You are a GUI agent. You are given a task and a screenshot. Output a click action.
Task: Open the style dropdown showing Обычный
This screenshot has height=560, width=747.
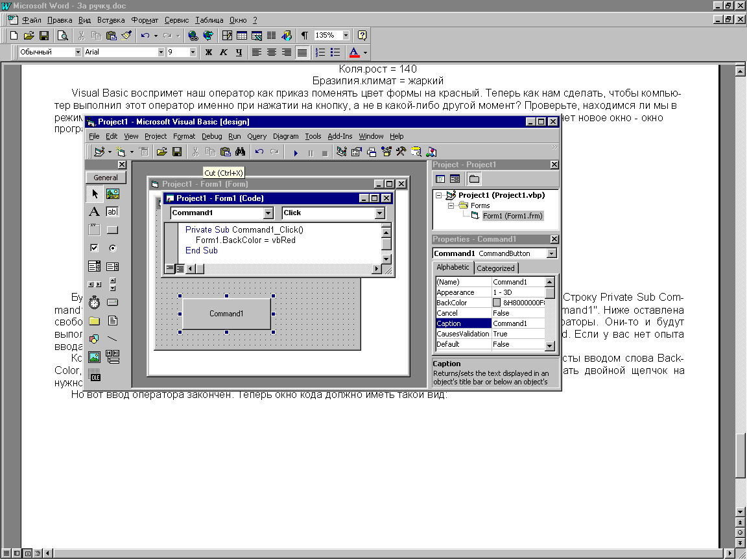pos(78,52)
